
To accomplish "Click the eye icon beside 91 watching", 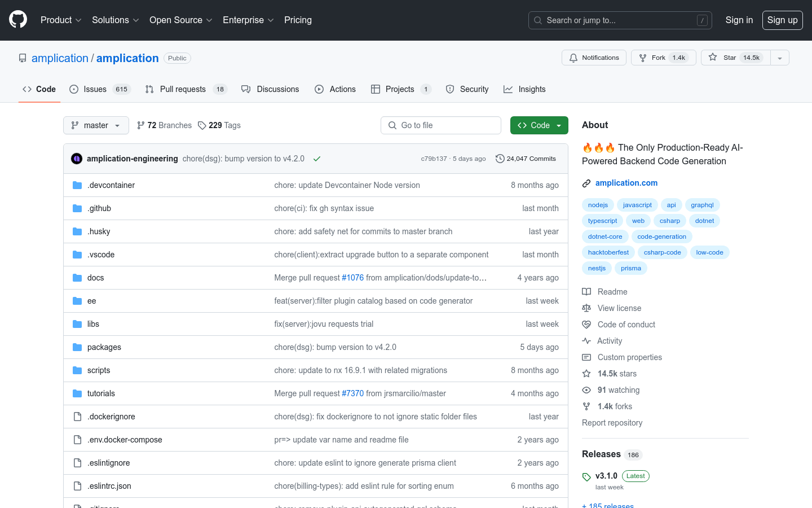I will (x=586, y=390).
